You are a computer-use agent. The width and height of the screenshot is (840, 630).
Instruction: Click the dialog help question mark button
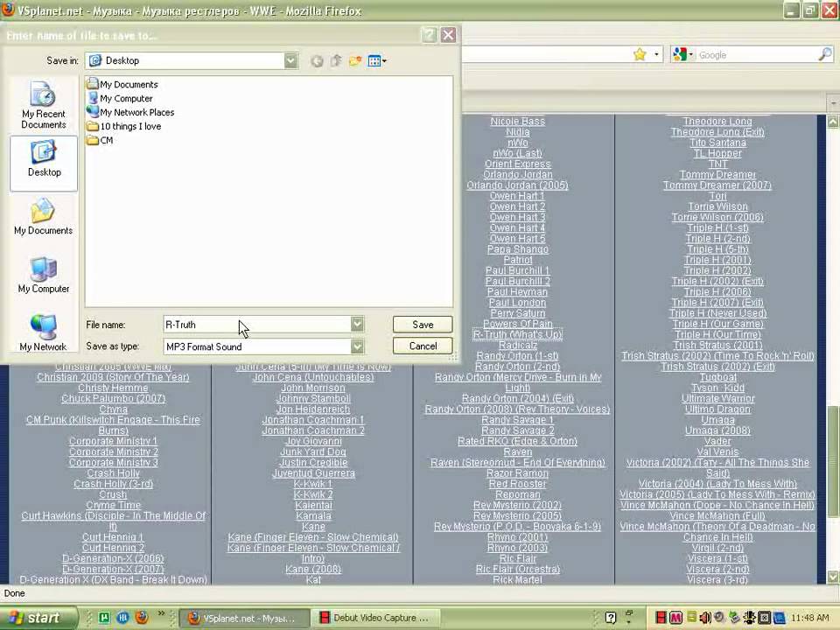click(429, 35)
